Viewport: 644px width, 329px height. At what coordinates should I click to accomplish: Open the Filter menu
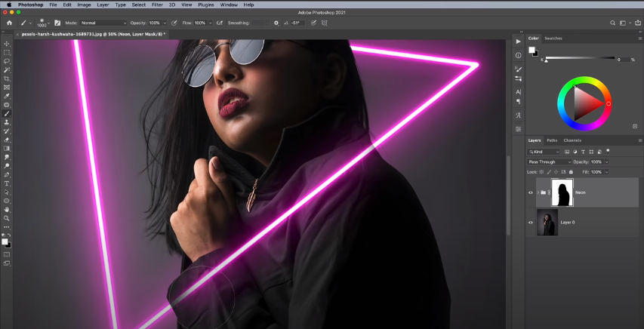tap(157, 5)
